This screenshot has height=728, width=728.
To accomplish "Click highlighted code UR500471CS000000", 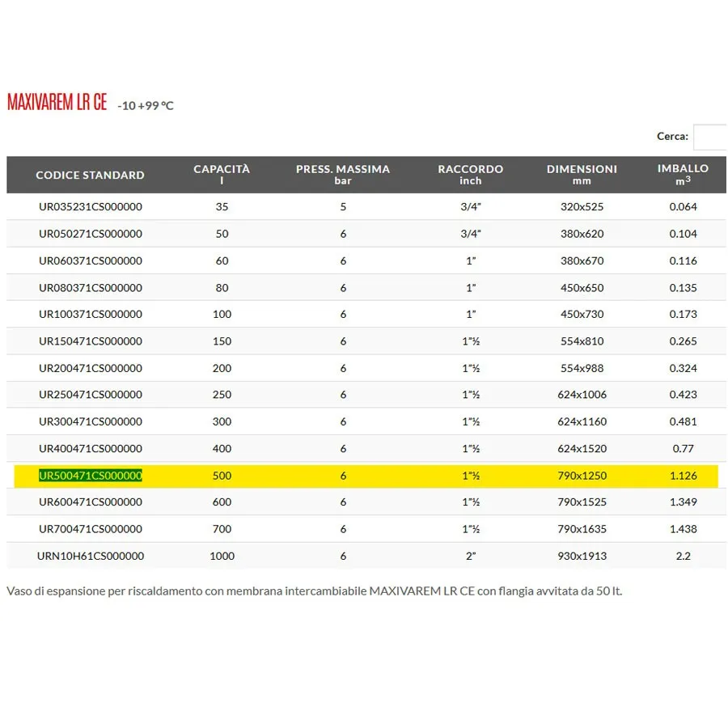I will coord(91,476).
